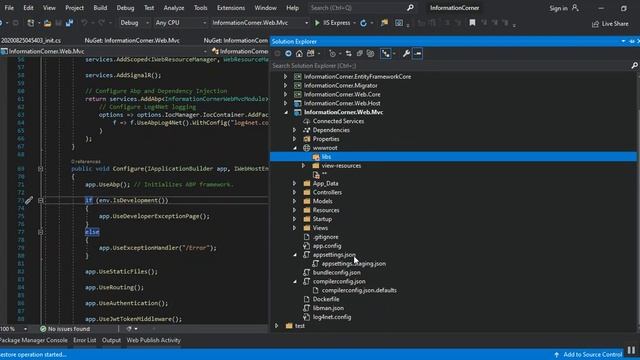640x360 pixels.
Task: Open Properties wrench icon in Solution Explorer
Action: tap(406, 53)
